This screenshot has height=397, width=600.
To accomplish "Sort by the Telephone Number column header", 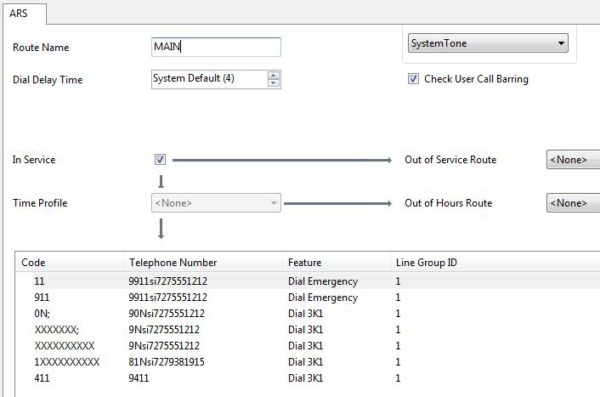I will (203, 262).
